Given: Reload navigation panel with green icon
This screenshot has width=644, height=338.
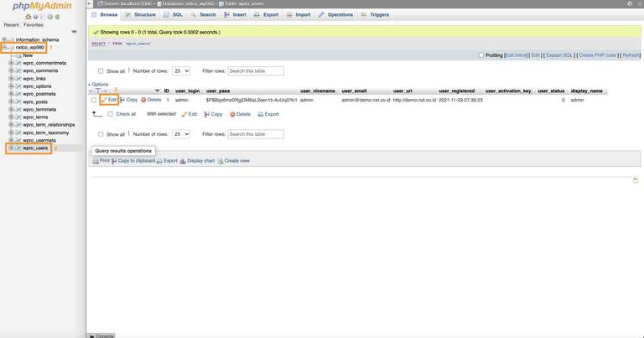Looking at the screenshot, I should point(57,17).
